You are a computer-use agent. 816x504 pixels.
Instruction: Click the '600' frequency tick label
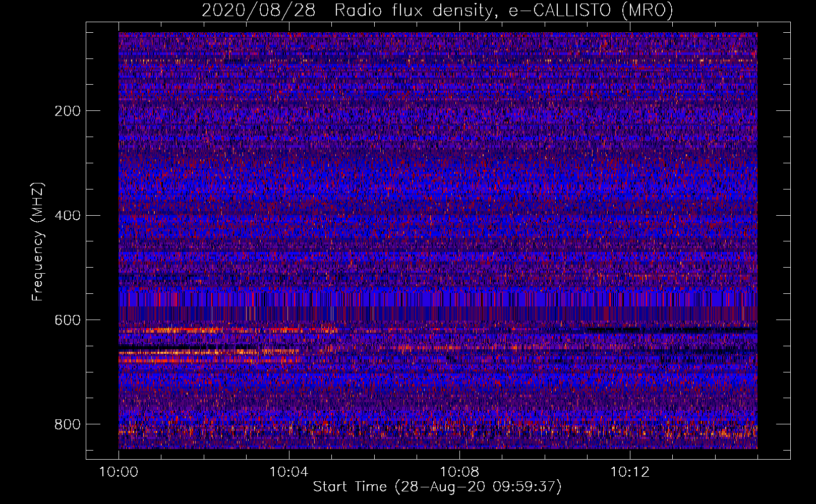[x=68, y=320]
